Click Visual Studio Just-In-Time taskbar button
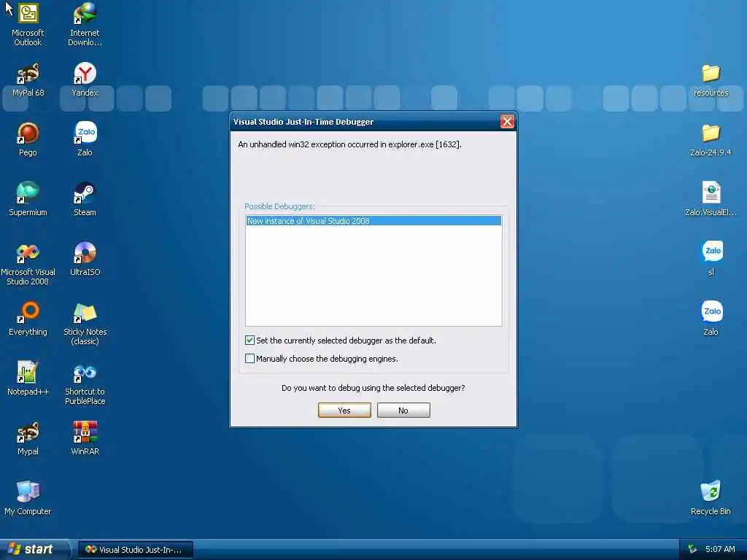Image resolution: width=747 pixels, height=560 pixels. pyautogui.click(x=135, y=550)
